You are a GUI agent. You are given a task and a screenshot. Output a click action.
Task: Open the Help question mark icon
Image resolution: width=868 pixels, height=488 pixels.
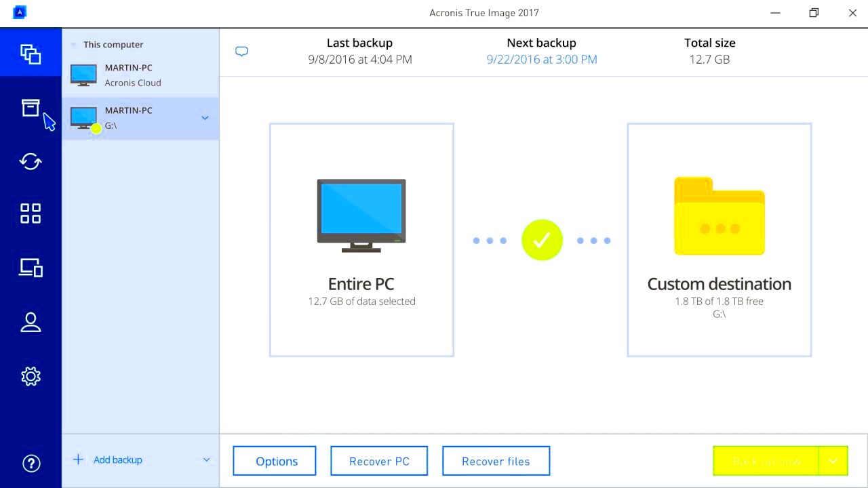click(x=31, y=463)
